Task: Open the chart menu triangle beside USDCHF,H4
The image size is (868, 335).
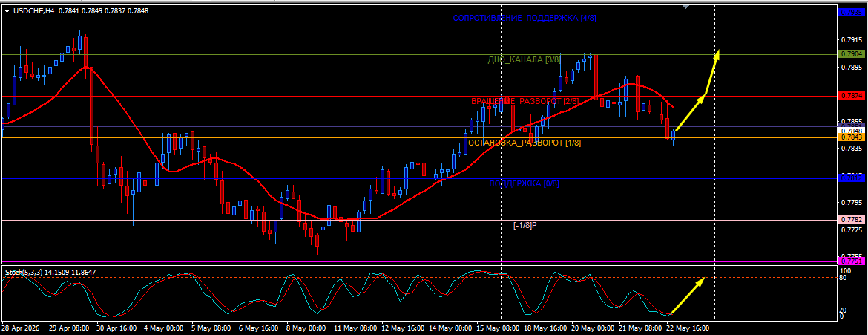Action: tap(6, 10)
